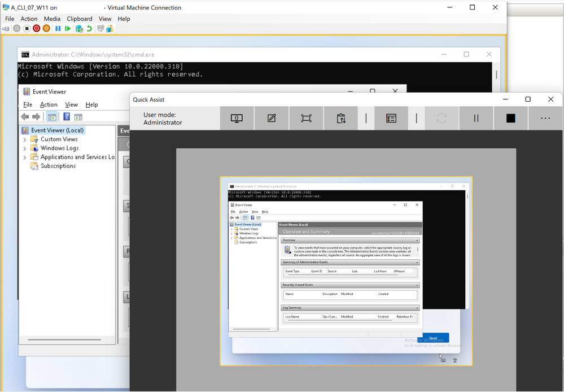This screenshot has height=392, width=564.
Task: Expand Applications and Services Logs node
Action: (x=24, y=157)
